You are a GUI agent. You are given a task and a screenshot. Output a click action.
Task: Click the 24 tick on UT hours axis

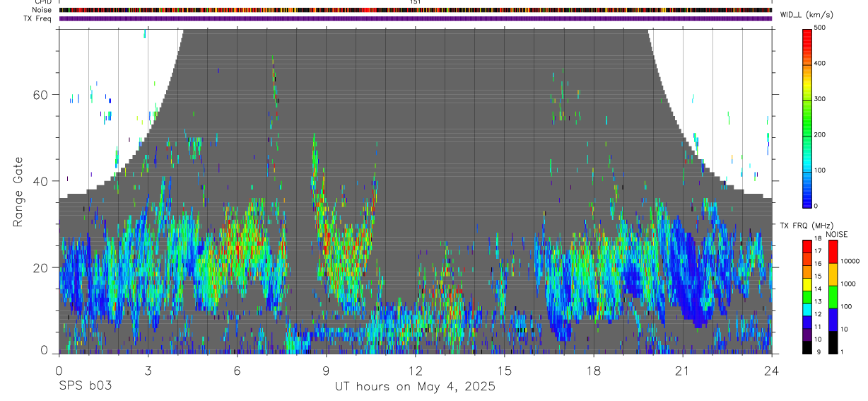click(772, 370)
